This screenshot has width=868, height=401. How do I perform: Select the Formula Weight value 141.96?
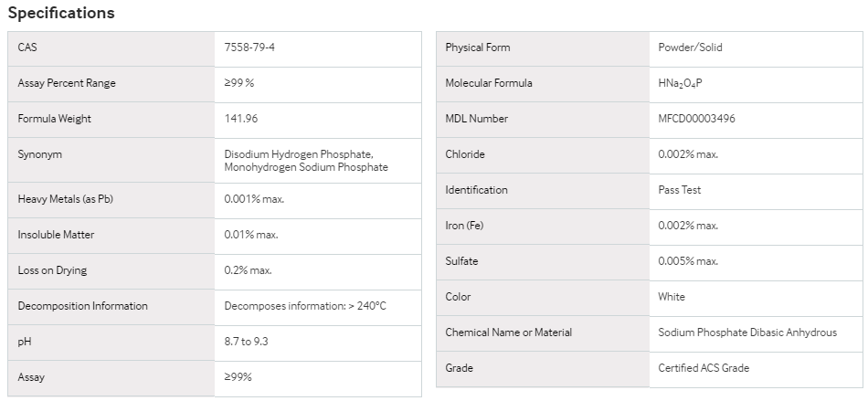click(x=241, y=119)
